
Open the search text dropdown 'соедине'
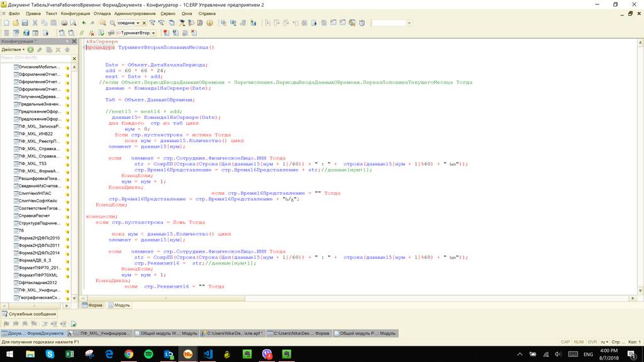(x=138, y=23)
